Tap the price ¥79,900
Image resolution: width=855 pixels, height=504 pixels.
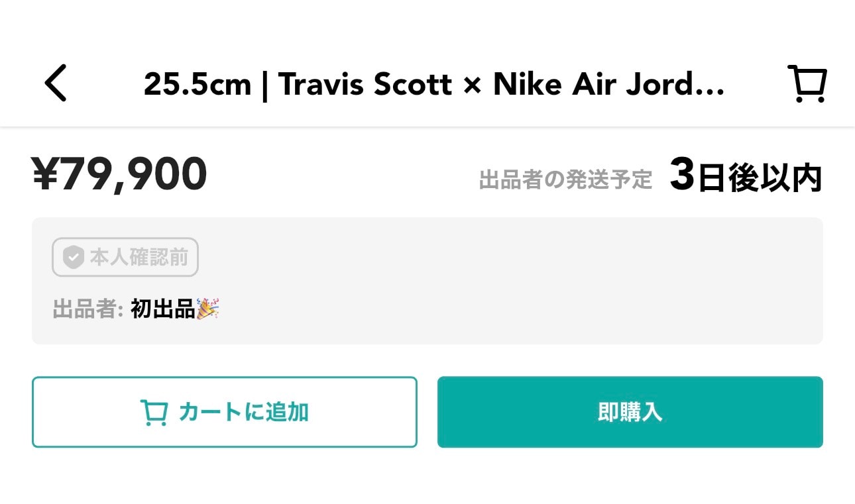pos(119,172)
